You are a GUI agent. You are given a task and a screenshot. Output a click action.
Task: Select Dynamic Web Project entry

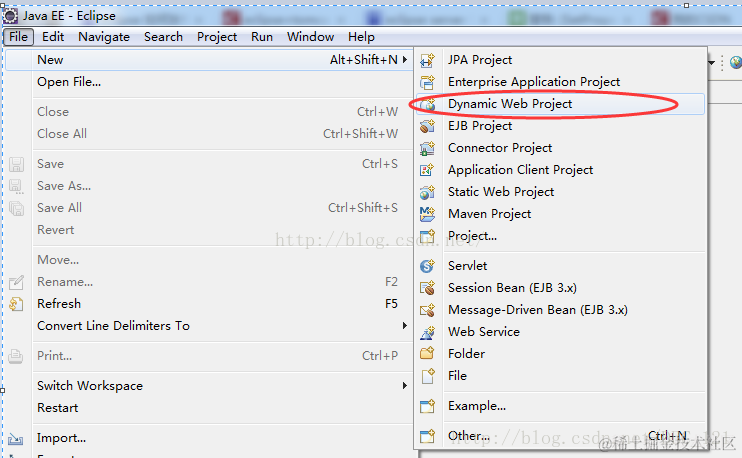(x=560, y=104)
